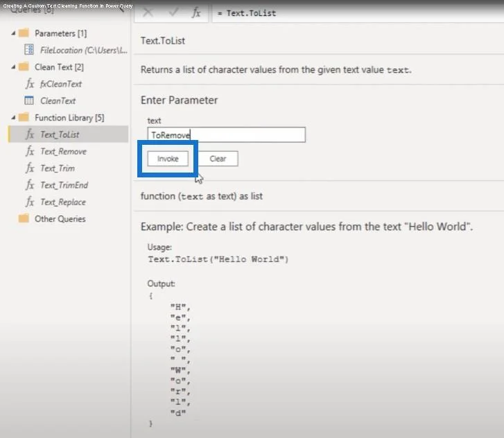
Task: Click the 'Output:' label
Action: (161, 283)
